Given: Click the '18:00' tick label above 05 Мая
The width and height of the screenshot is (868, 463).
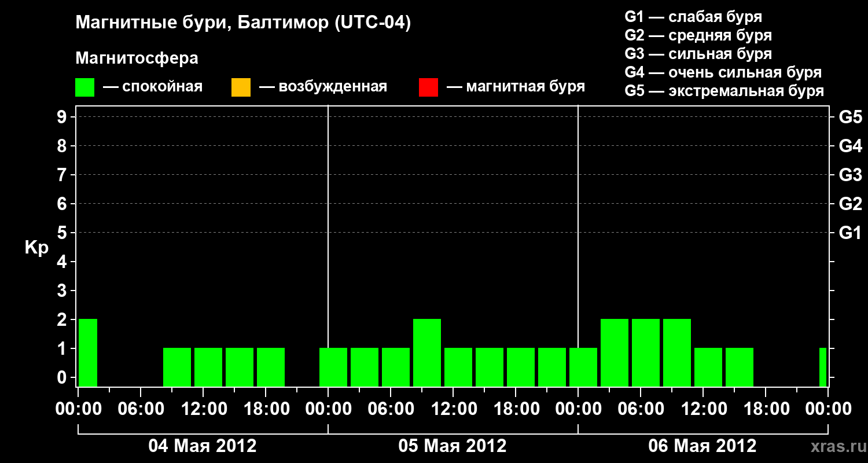Looking at the screenshot, I should coord(516,409).
